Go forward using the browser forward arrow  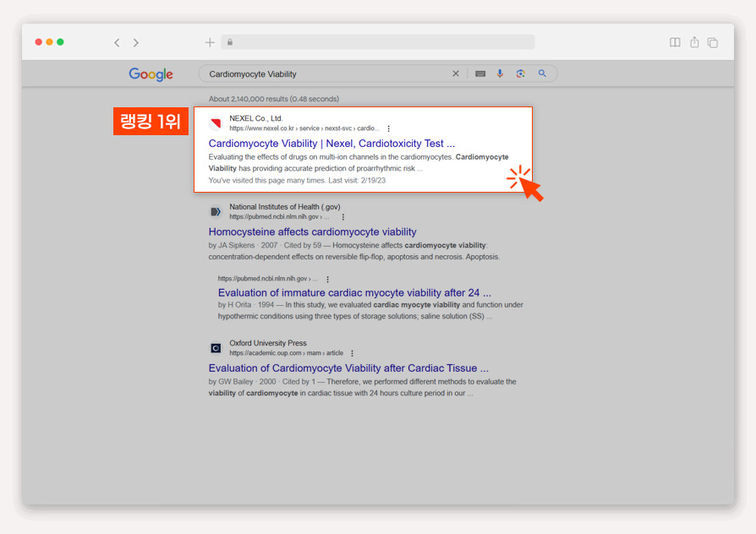pyautogui.click(x=136, y=43)
